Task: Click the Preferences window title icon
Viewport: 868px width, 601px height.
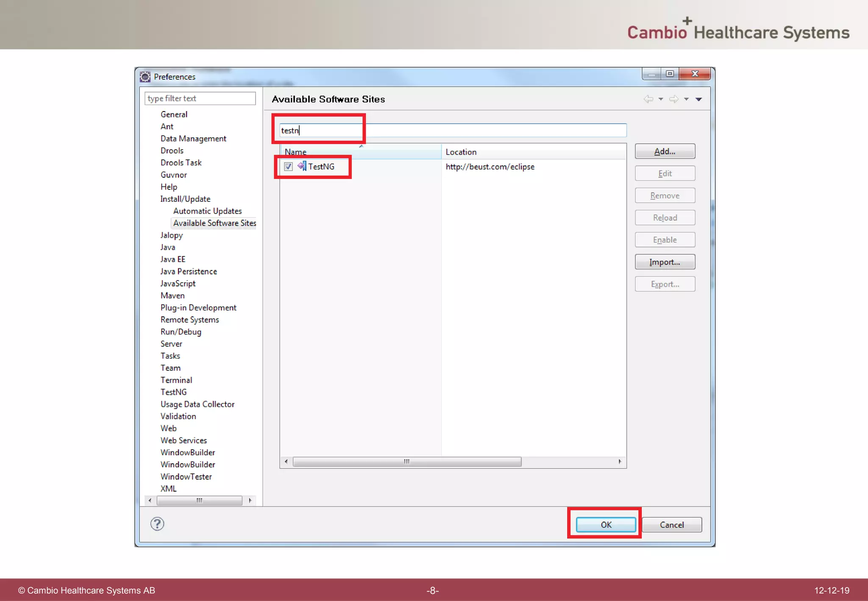Action: point(145,77)
